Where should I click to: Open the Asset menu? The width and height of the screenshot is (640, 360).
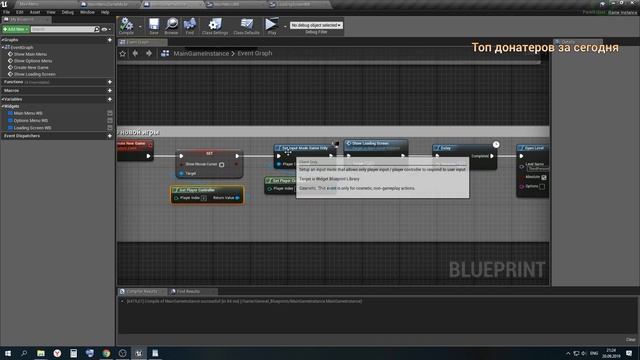pyautogui.click(x=35, y=12)
